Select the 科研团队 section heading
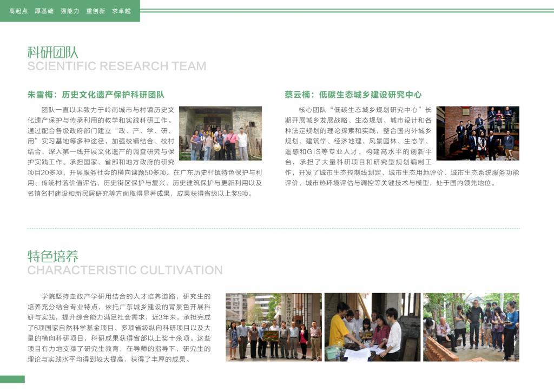Screen dimensions: 554x392 pos(53,52)
